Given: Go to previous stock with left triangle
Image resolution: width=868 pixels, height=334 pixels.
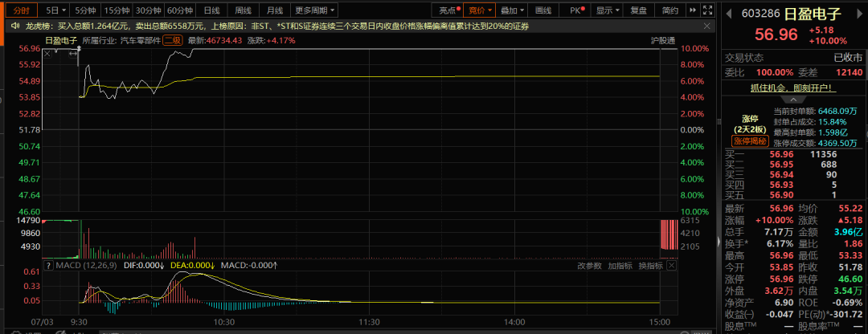Looking at the screenshot, I should pyautogui.click(x=729, y=14).
